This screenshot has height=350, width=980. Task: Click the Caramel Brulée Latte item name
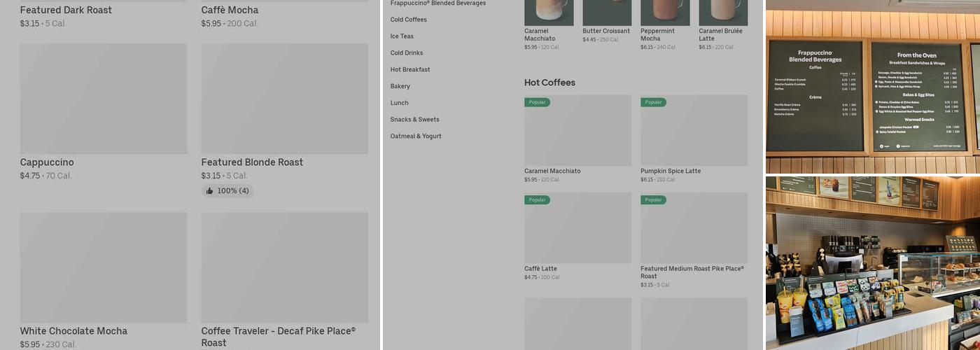(x=721, y=35)
